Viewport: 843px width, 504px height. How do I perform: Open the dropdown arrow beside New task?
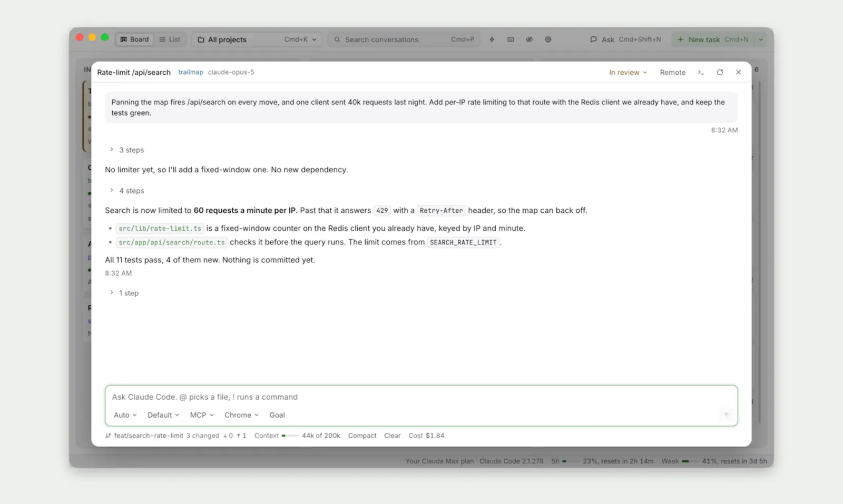(x=761, y=39)
